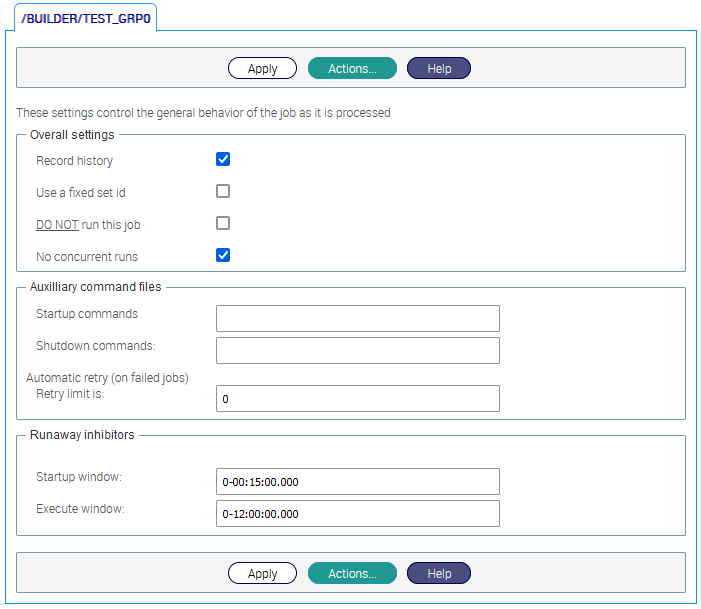Click the bottom Apply button

262,574
